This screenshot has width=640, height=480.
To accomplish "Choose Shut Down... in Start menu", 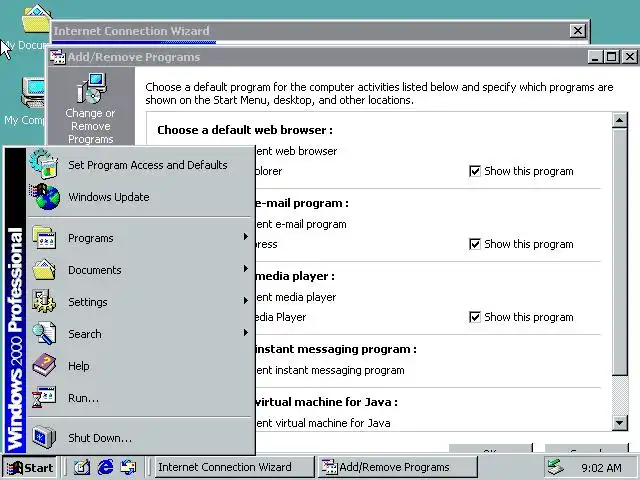I will [x=140, y=438].
